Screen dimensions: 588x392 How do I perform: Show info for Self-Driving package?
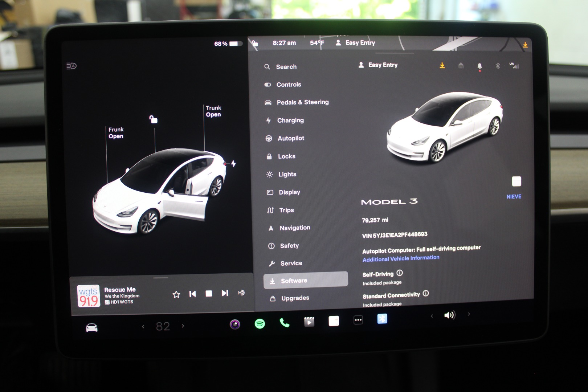pyautogui.click(x=400, y=273)
